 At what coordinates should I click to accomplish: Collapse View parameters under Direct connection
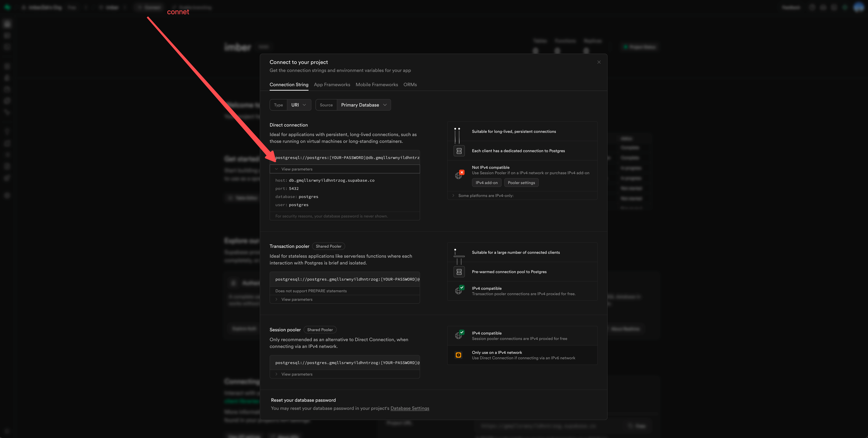click(345, 169)
